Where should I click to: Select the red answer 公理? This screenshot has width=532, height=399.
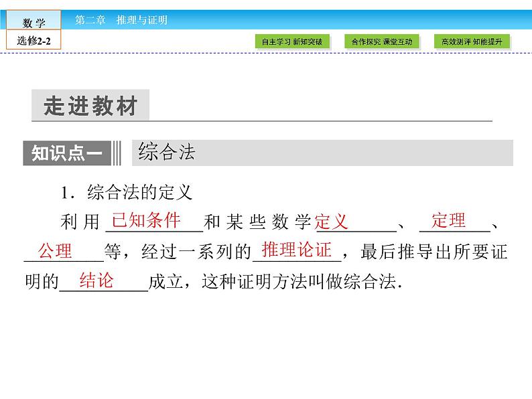[x=55, y=251]
